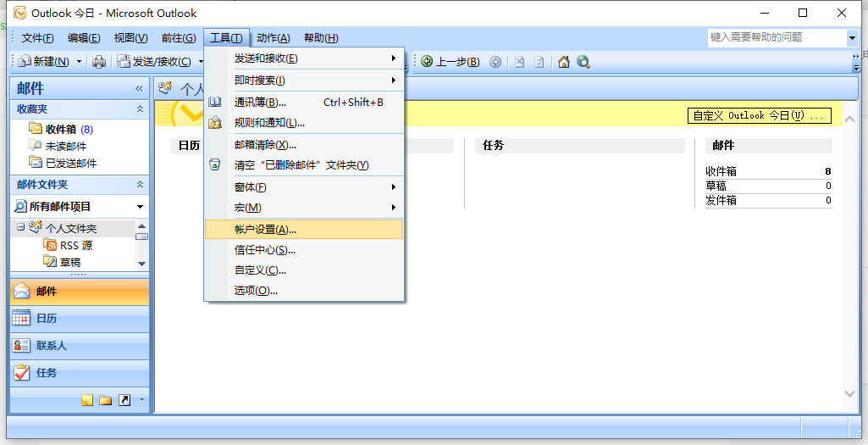The height and width of the screenshot is (445, 868).
Task: Collapse the navigation pane with double chevron
Action: coord(138,88)
